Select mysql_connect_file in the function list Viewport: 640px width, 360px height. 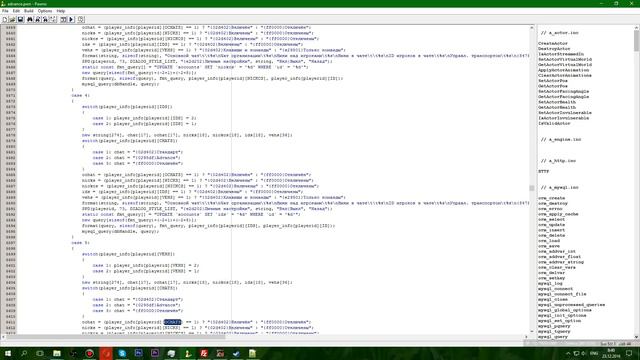[x=562, y=294]
